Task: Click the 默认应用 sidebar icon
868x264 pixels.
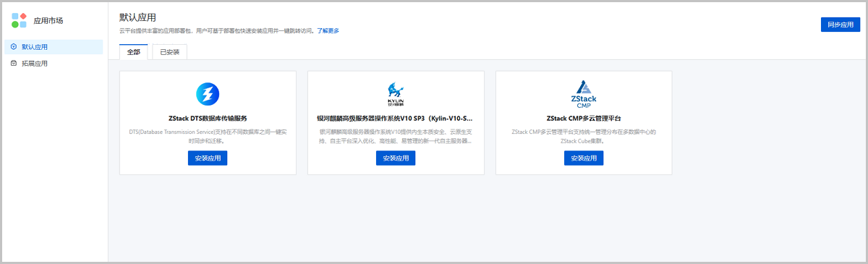Action: tap(14, 47)
